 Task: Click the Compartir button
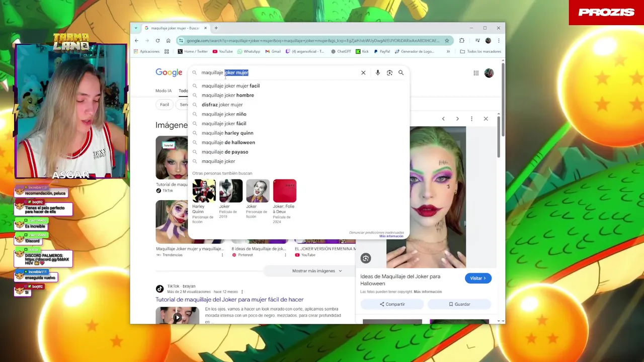point(392,304)
